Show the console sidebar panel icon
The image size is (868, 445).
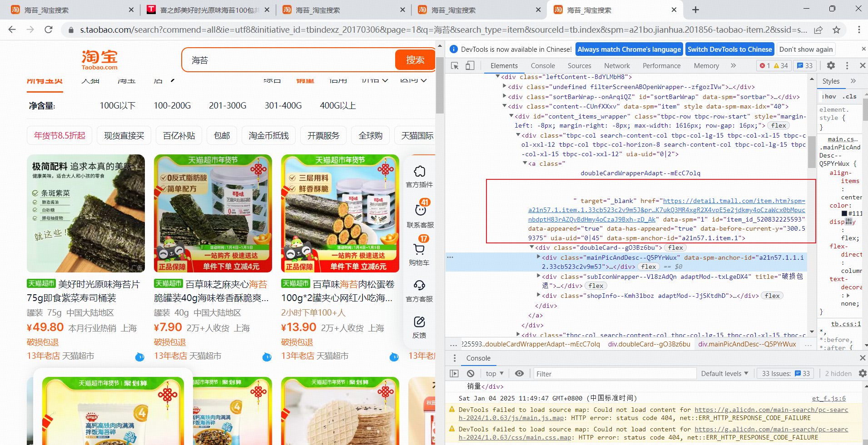(x=454, y=373)
